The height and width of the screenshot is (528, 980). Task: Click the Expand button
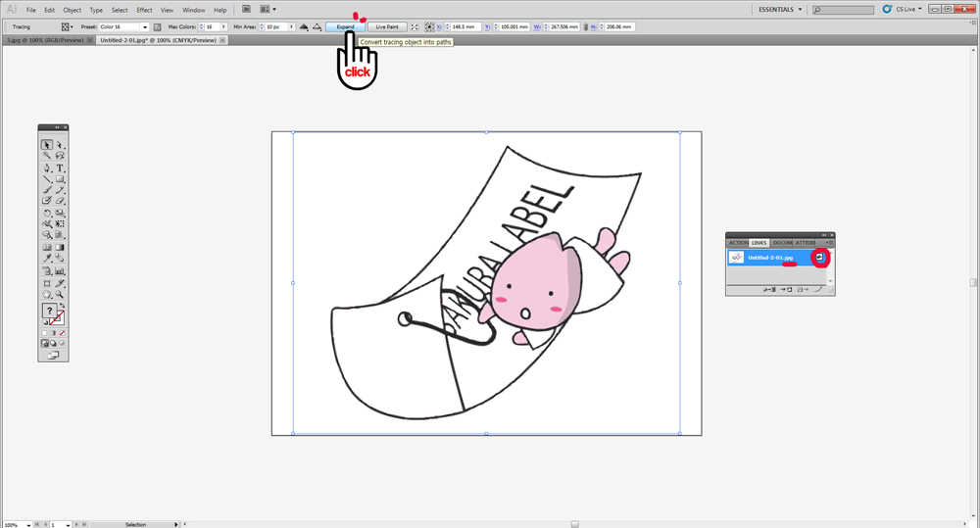click(346, 26)
